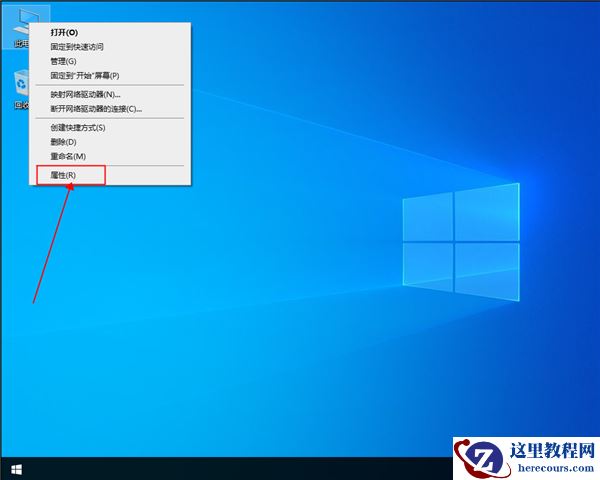Choose 属性(R) in the context menu
This screenshot has width=600, height=480.
click(110, 175)
